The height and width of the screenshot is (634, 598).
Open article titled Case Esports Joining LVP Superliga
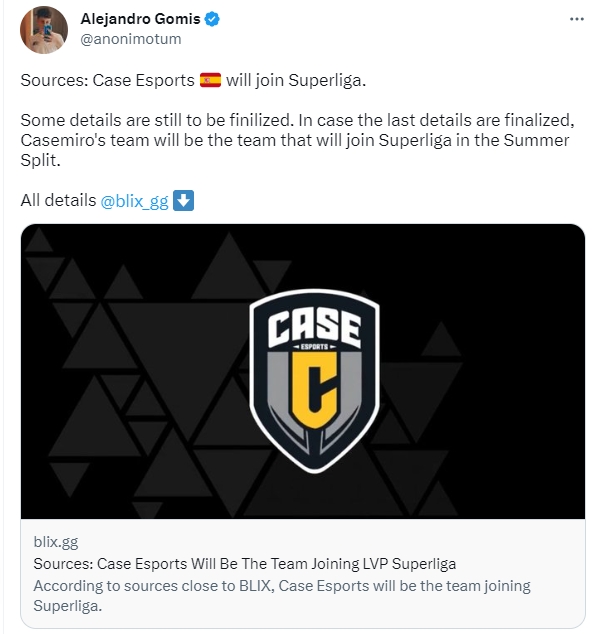tap(245, 564)
